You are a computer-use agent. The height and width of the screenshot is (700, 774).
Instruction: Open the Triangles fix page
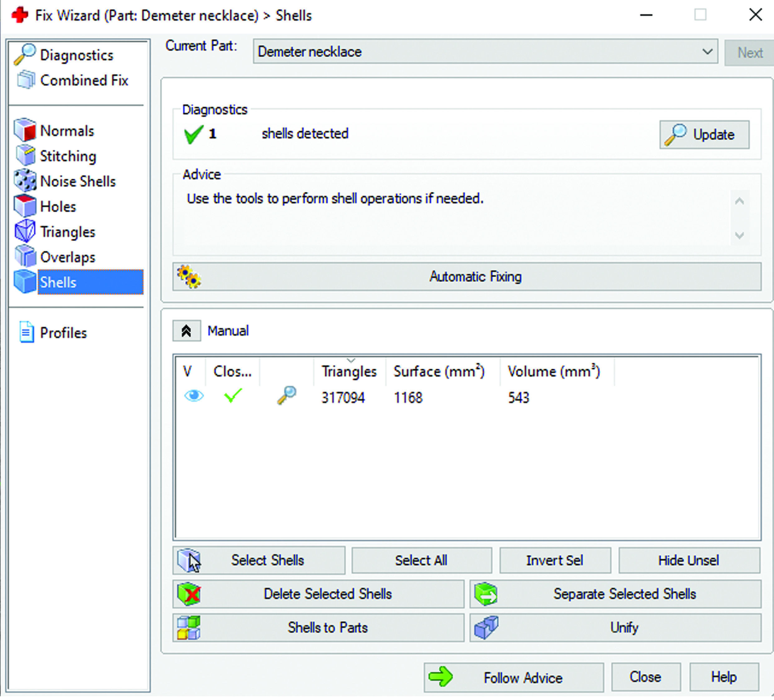[x=67, y=232]
